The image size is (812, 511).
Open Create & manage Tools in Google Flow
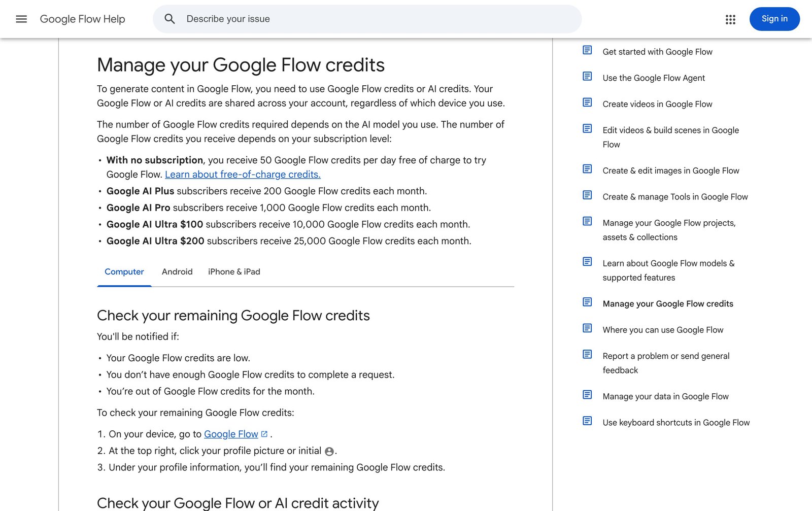675,197
